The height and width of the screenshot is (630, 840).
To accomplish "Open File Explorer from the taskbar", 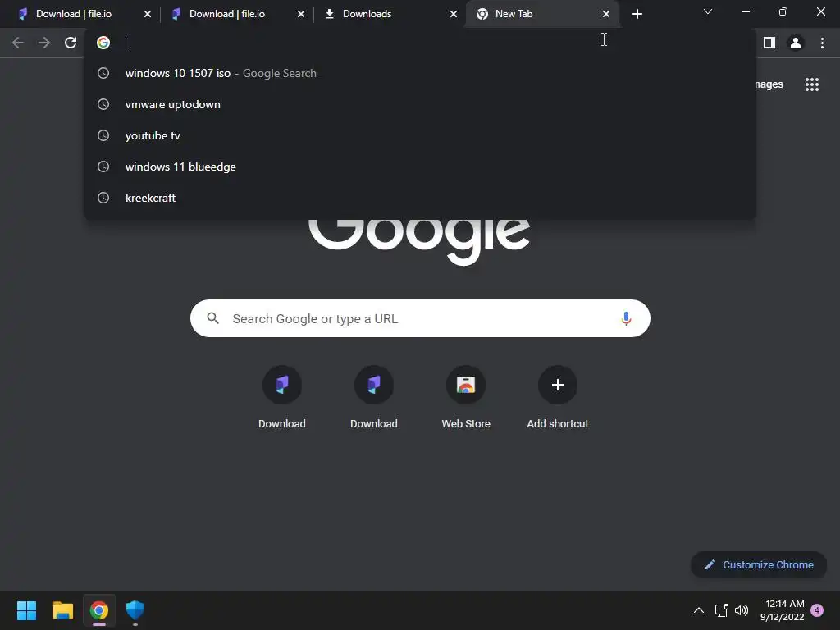I will tap(62, 610).
